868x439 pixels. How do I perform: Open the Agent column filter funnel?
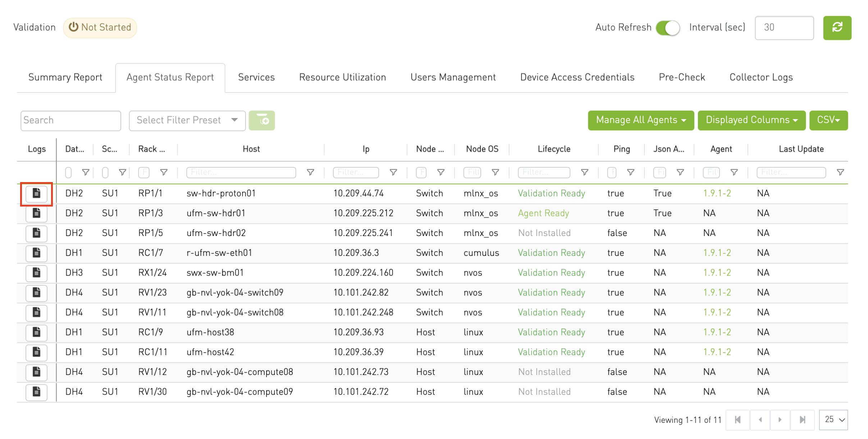pyautogui.click(x=734, y=172)
